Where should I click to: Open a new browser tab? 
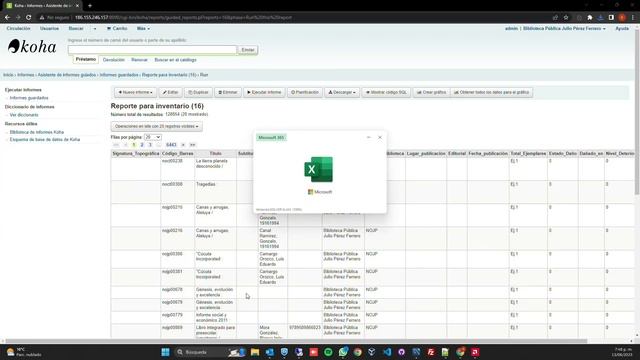pos(90,6)
